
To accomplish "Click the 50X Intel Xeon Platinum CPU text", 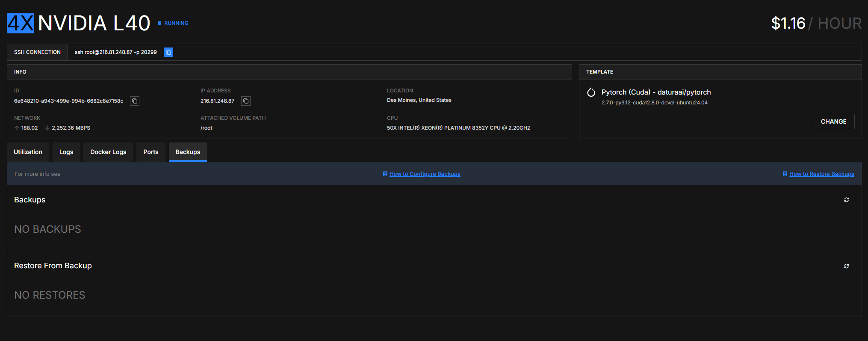I will (x=458, y=128).
